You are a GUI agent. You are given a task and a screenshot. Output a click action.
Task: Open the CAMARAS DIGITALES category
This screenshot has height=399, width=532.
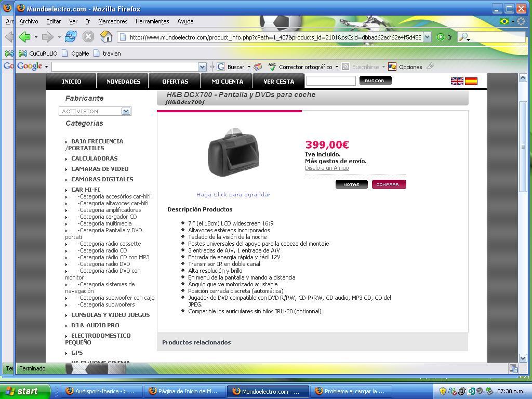coord(102,179)
